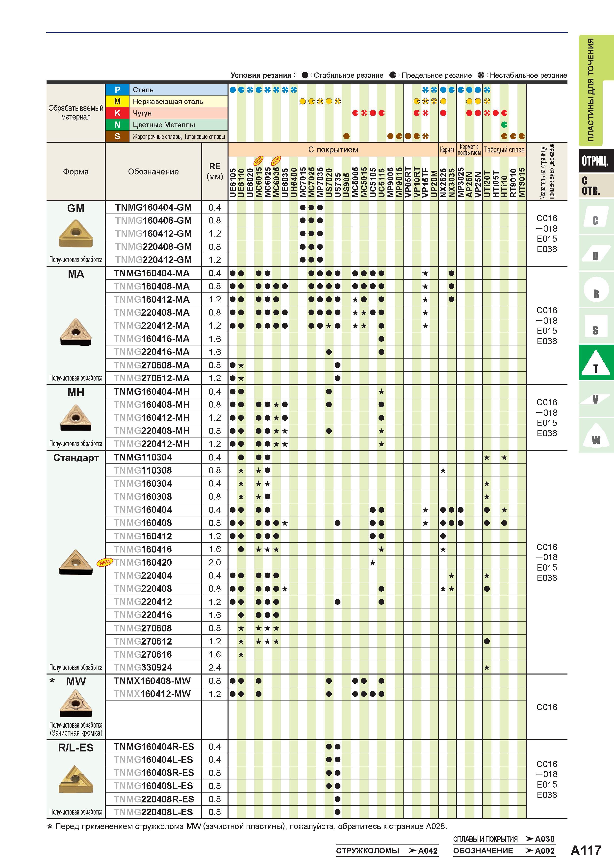
Task: Select designation TNMG270612-MA
Action: (x=152, y=378)
